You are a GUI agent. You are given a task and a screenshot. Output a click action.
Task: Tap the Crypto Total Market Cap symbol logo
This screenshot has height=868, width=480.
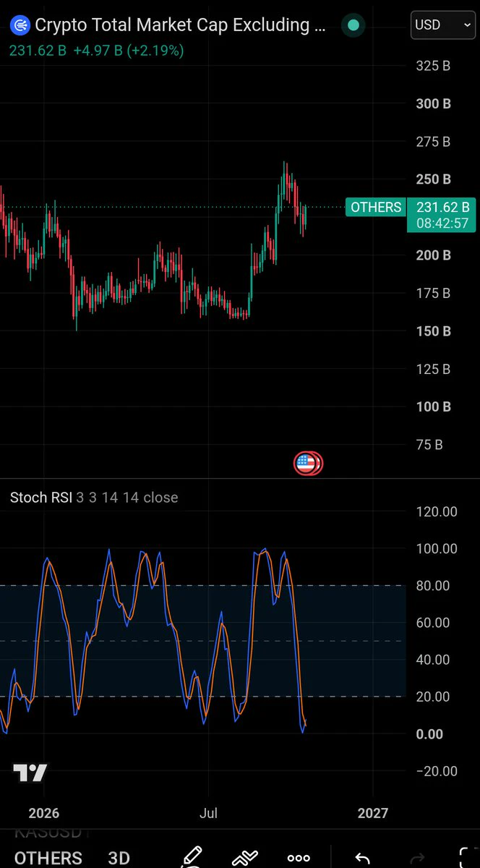click(21, 25)
